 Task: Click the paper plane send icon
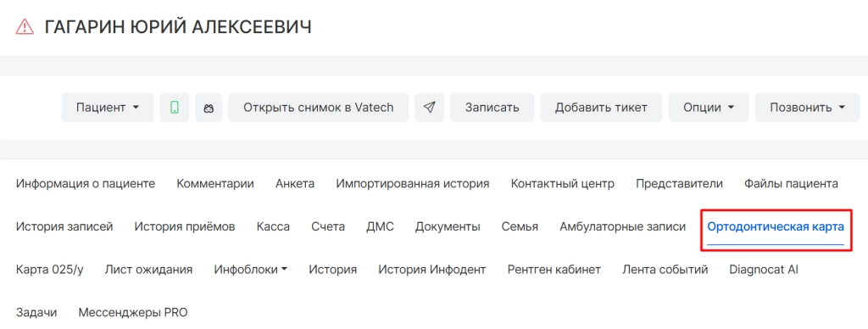pyautogui.click(x=429, y=108)
